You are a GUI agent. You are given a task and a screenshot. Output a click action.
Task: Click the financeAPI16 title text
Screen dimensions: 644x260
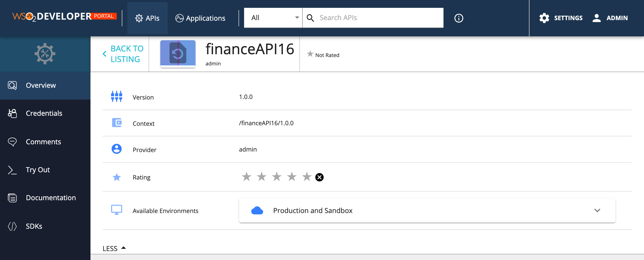pos(250,49)
